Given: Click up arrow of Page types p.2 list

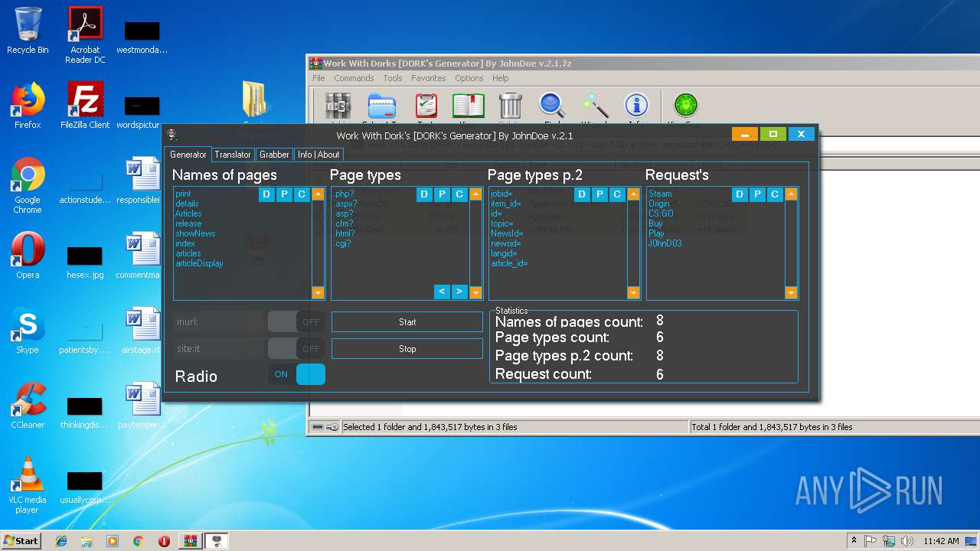Looking at the screenshot, I should click(633, 194).
